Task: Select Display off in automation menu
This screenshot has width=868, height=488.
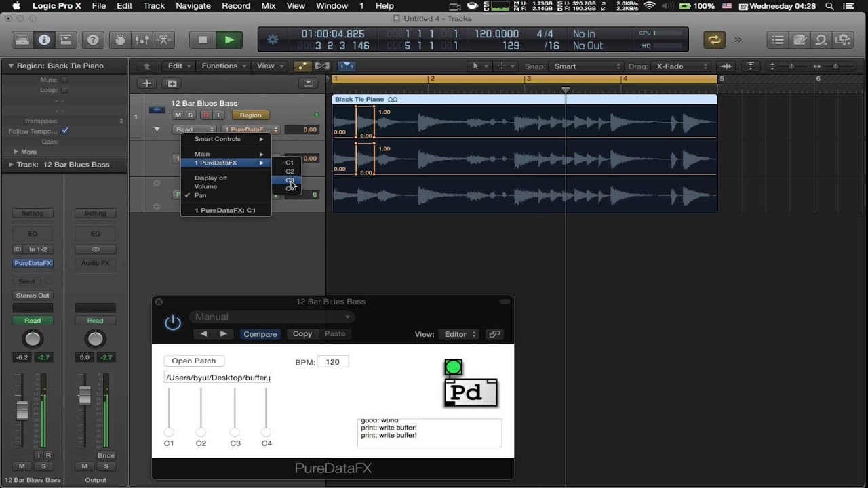Action: click(x=226, y=178)
